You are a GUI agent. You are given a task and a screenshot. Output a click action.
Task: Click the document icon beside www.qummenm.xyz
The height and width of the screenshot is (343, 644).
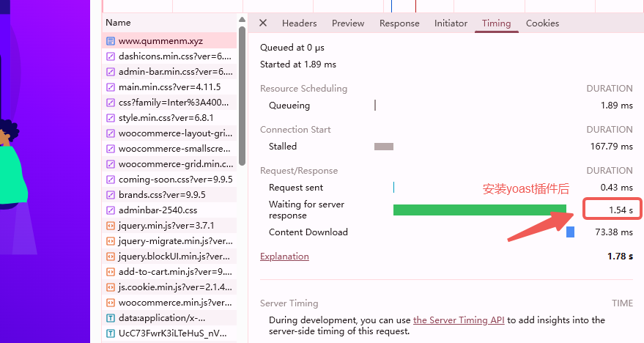(x=111, y=41)
